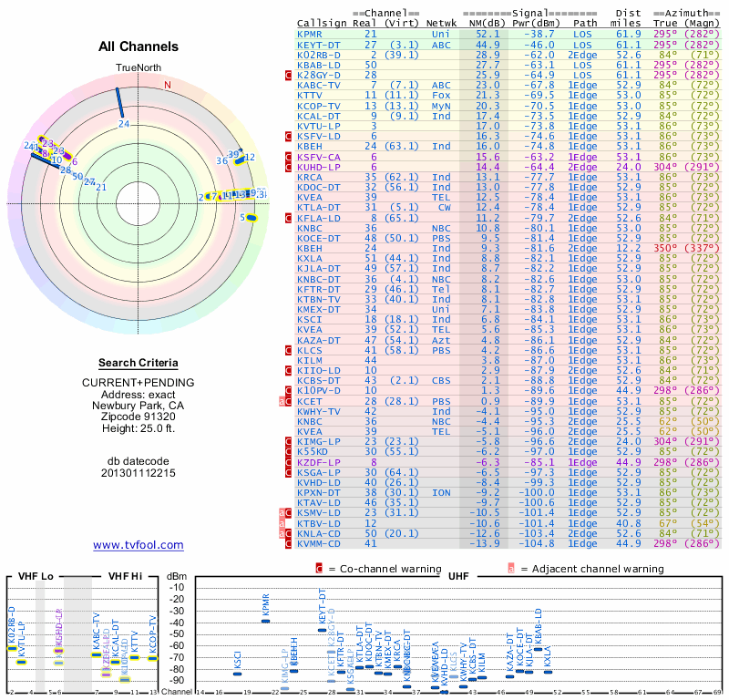Click co-channel warning icon beside KZDF-LP

point(288,462)
